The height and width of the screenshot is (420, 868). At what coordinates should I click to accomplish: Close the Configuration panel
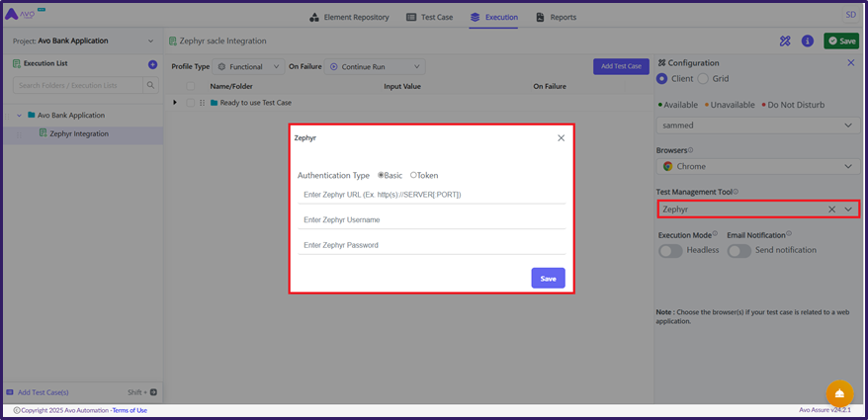pyautogui.click(x=850, y=63)
